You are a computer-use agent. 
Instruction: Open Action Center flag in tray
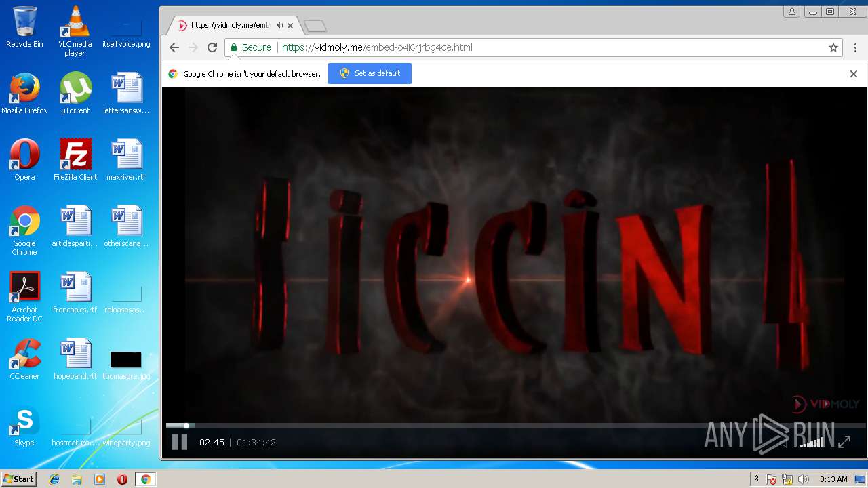point(772,479)
